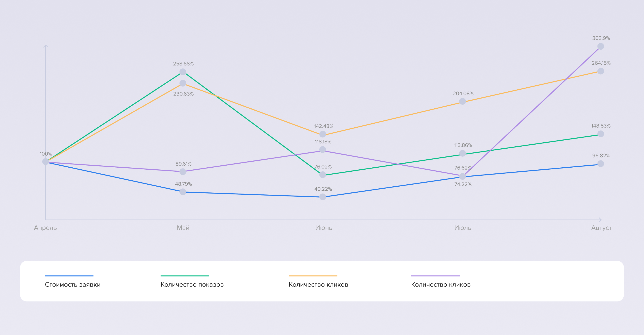Click the 204.08% data point in July

462,101
